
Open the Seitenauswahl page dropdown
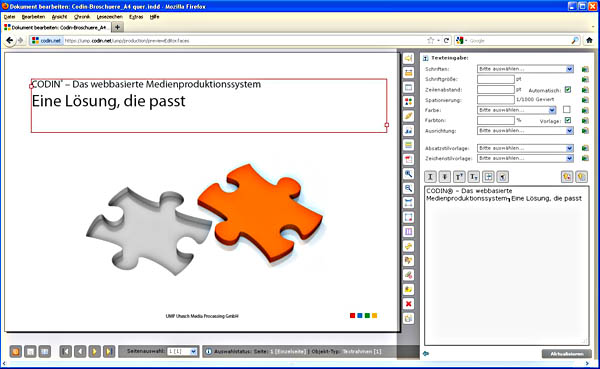[182, 351]
